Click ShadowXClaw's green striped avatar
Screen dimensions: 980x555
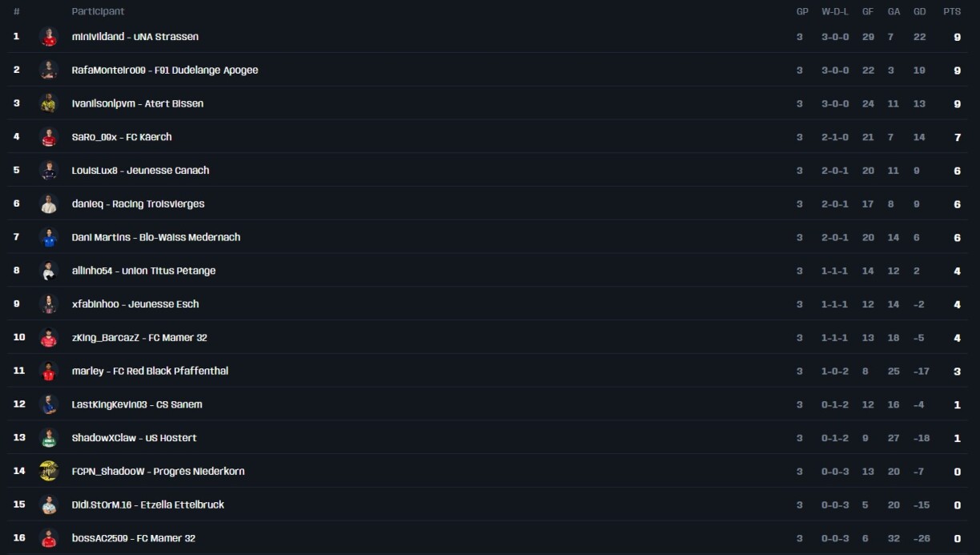(49, 438)
